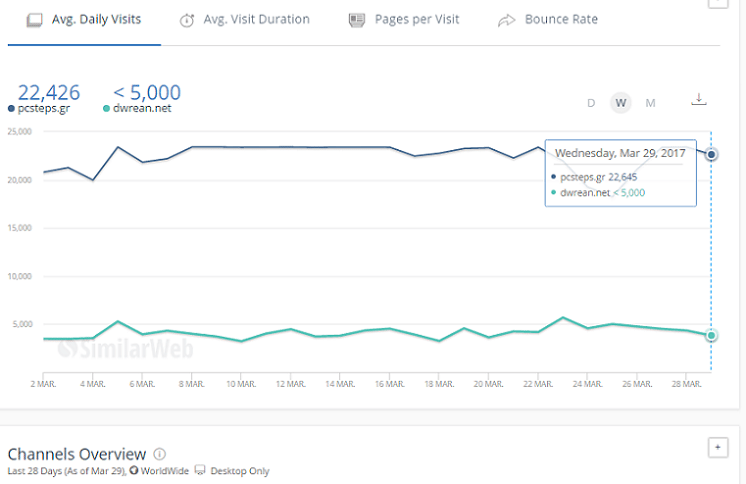Show Channels Overview info tooltip icon
Screen dimensions: 746x484
point(160,454)
